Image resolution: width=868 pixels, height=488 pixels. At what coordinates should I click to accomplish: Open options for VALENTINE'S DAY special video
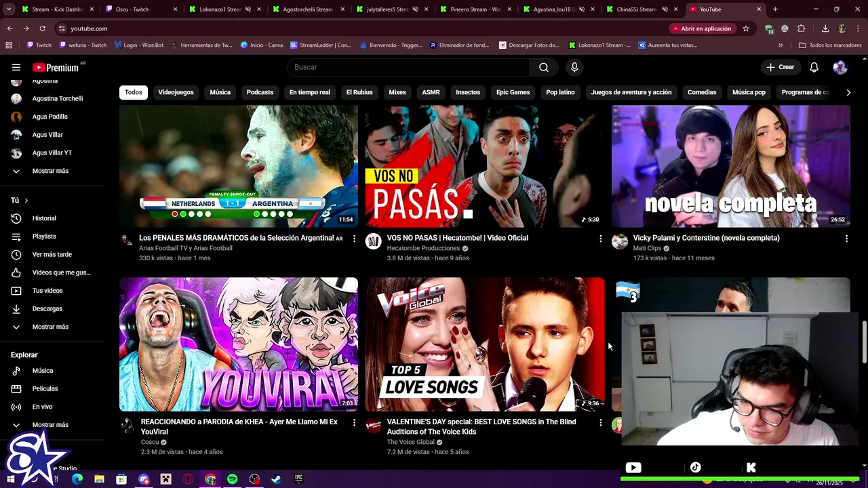click(600, 422)
